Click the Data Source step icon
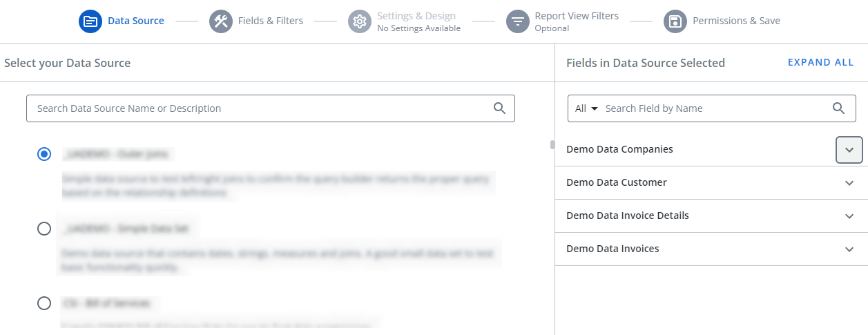Image resolution: width=868 pixels, height=335 pixels. point(90,21)
